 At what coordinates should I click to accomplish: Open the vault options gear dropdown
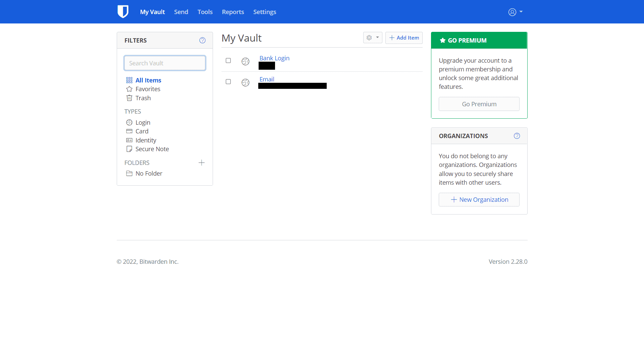(x=373, y=38)
